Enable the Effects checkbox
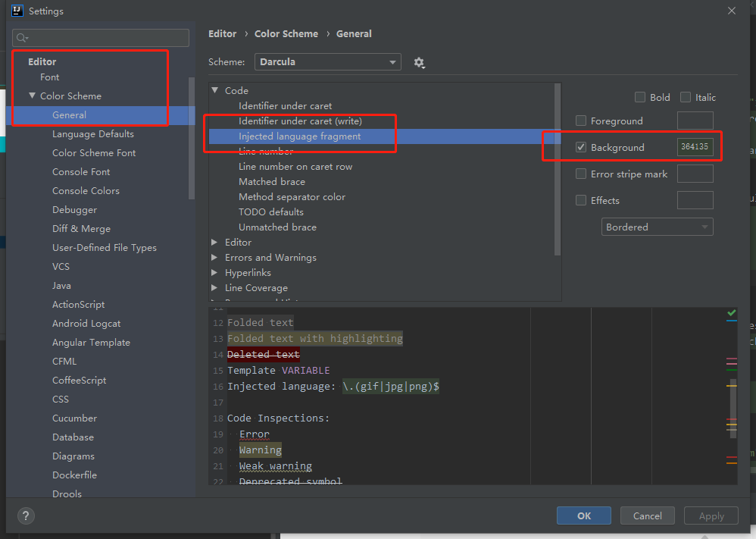Screen dimensions: 756x539 [581, 200]
